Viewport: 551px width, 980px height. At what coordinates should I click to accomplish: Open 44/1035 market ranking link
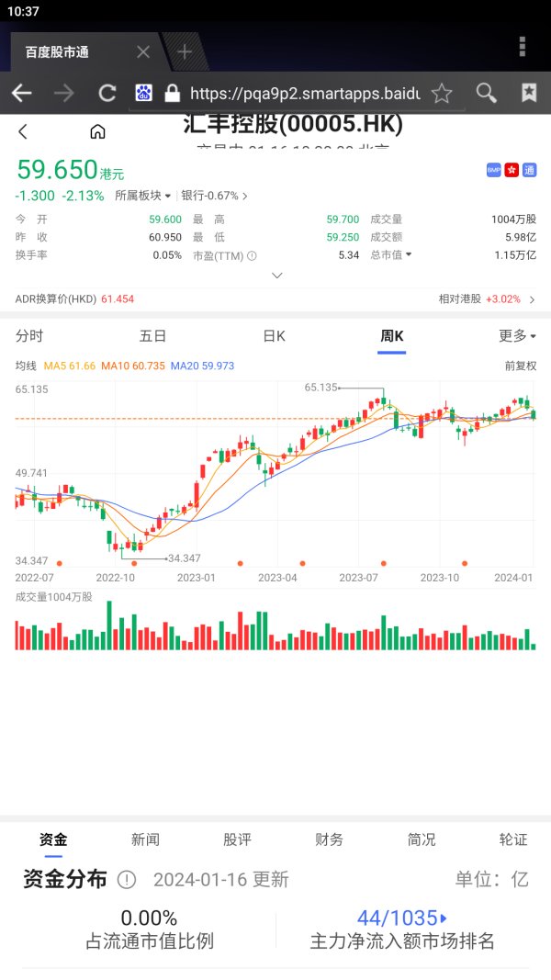coord(401,918)
